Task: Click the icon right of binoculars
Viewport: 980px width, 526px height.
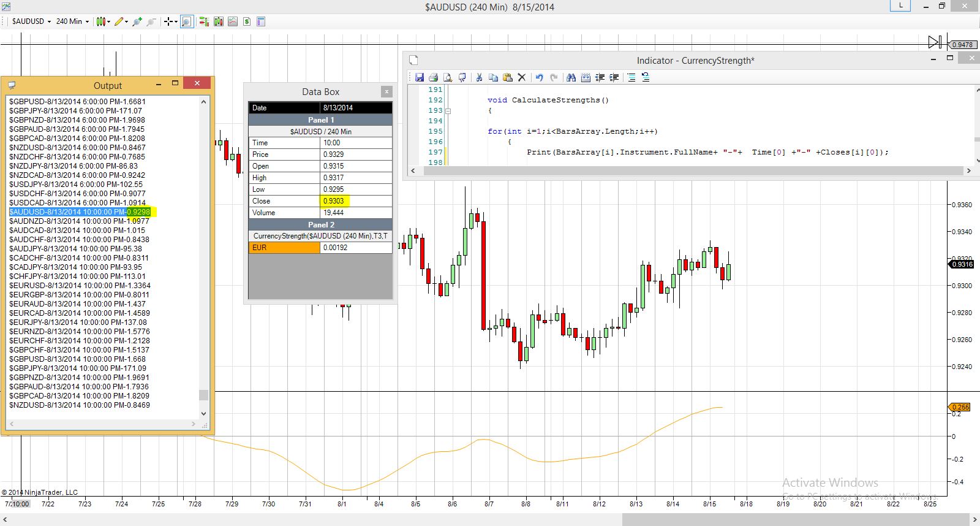Action: click(x=586, y=77)
